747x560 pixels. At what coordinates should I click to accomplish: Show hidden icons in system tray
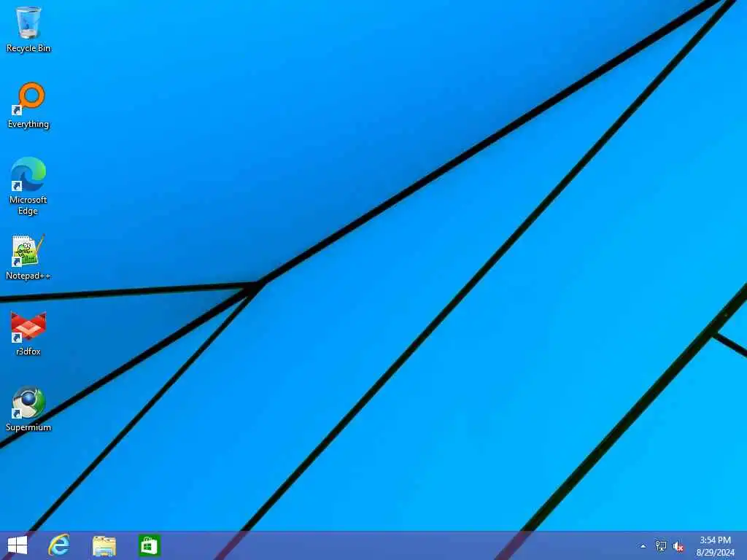click(x=643, y=546)
